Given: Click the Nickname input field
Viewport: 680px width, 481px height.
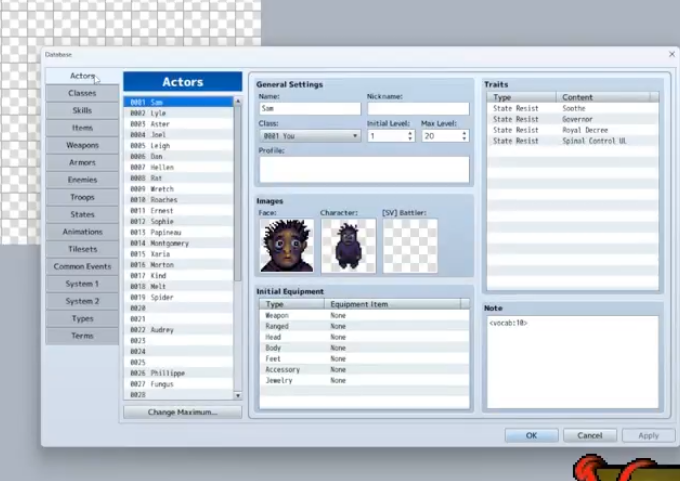Looking at the screenshot, I should click(418, 108).
